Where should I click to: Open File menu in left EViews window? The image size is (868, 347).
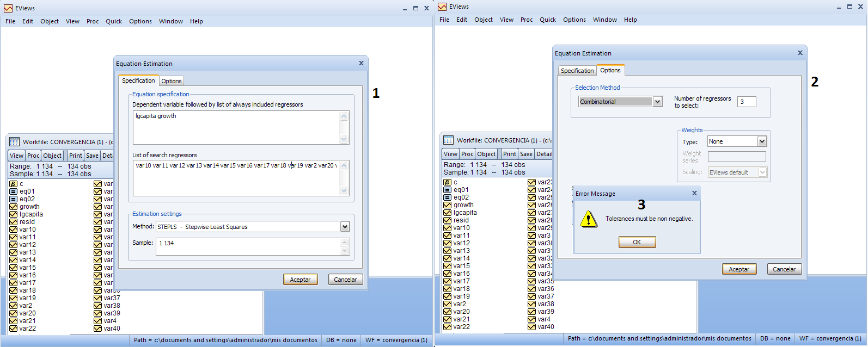10,21
